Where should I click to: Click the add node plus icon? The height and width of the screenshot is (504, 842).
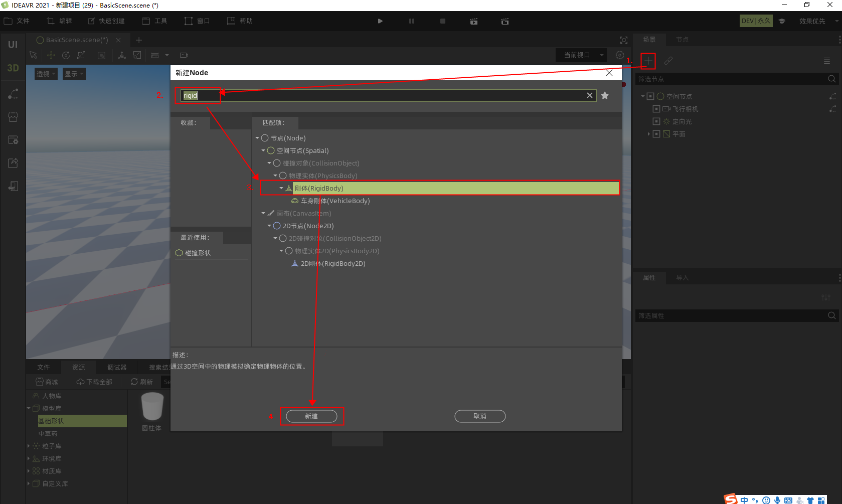tap(648, 61)
